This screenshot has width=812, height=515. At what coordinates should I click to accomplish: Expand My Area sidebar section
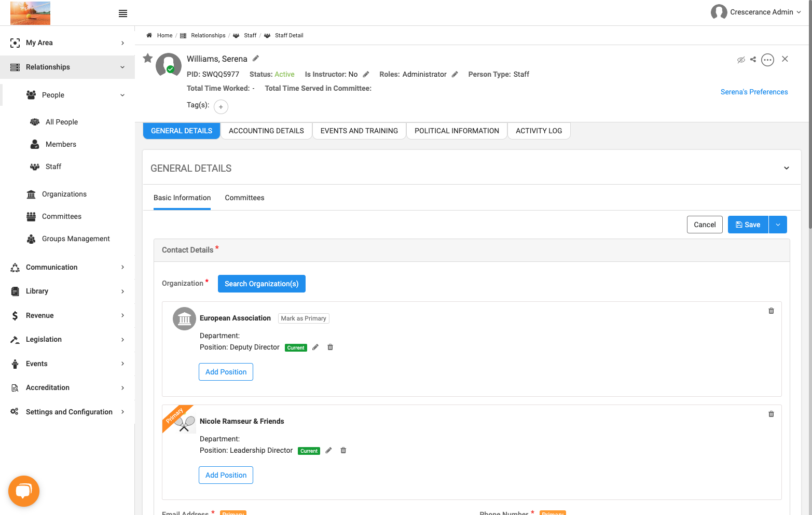click(67, 43)
